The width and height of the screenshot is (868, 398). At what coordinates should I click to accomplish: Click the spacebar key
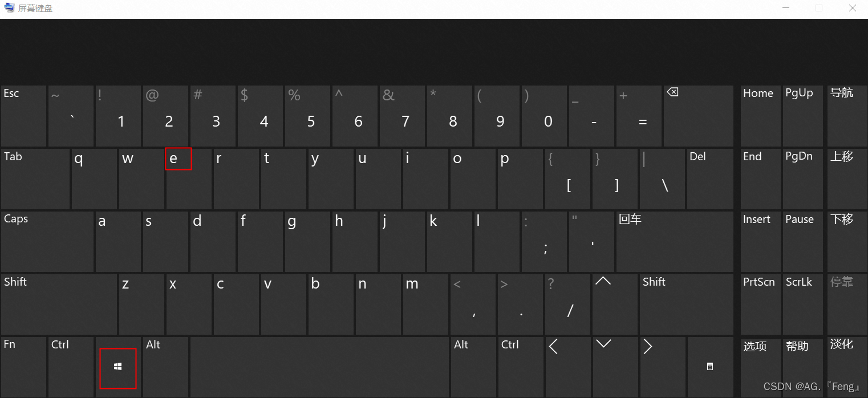click(x=319, y=366)
